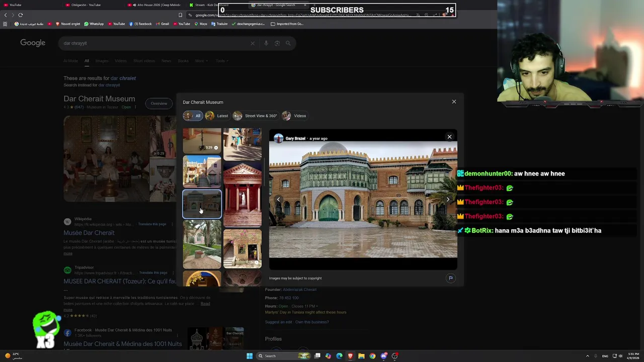
Task: Select the All photos filter chip
Action: pos(193,116)
